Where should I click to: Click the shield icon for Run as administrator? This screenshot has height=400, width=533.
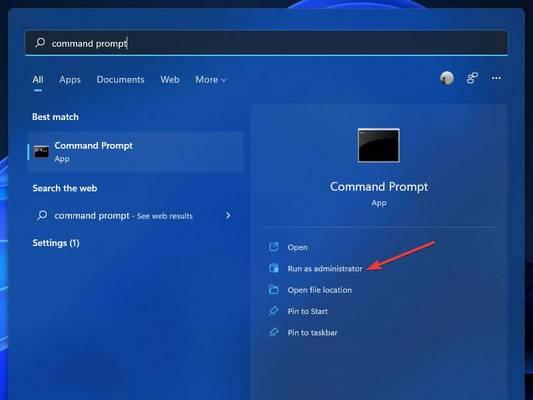point(274,268)
